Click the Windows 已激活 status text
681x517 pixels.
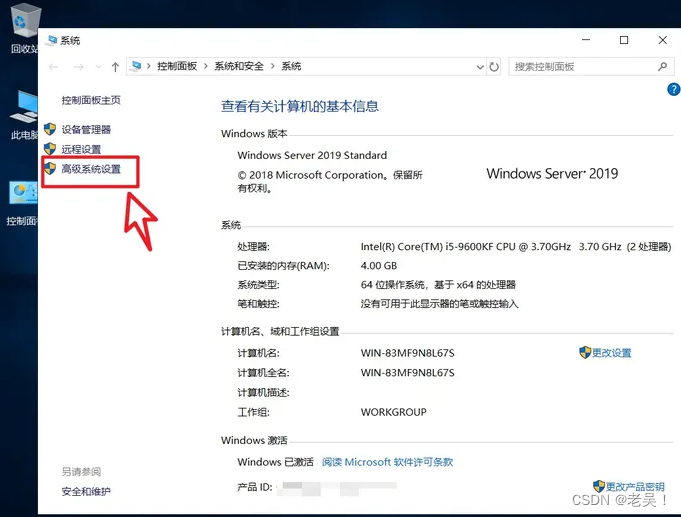[x=275, y=462]
